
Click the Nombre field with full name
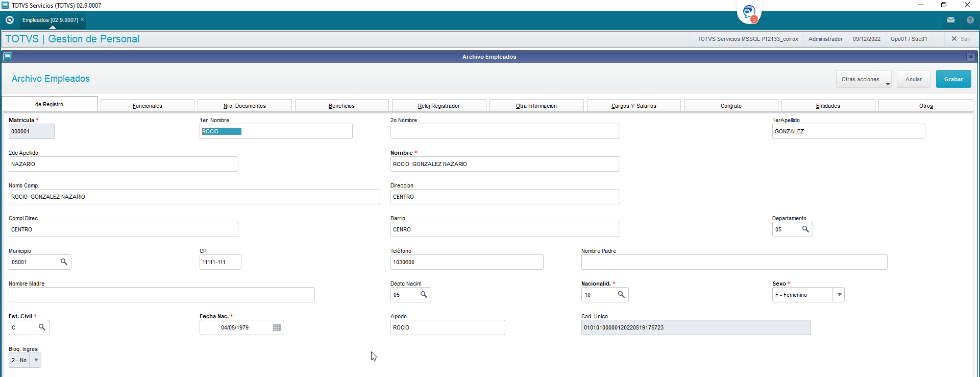505,164
